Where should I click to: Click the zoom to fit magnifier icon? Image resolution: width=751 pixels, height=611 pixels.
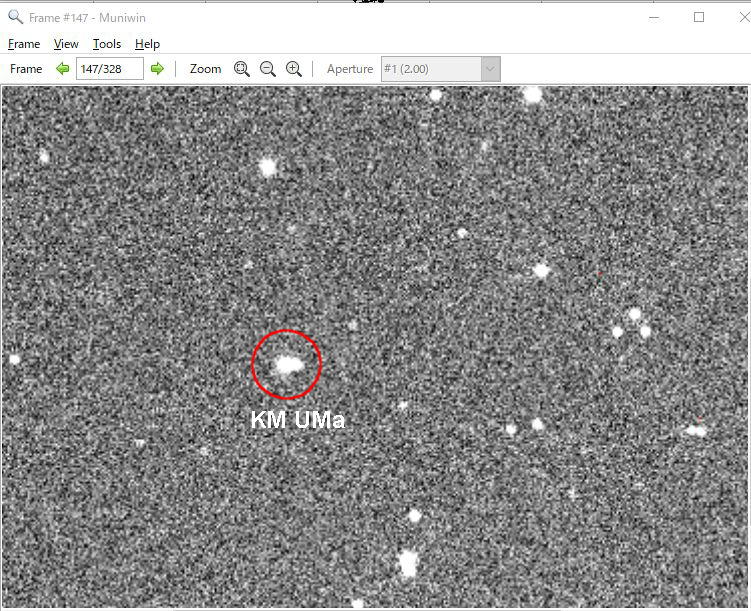click(241, 69)
